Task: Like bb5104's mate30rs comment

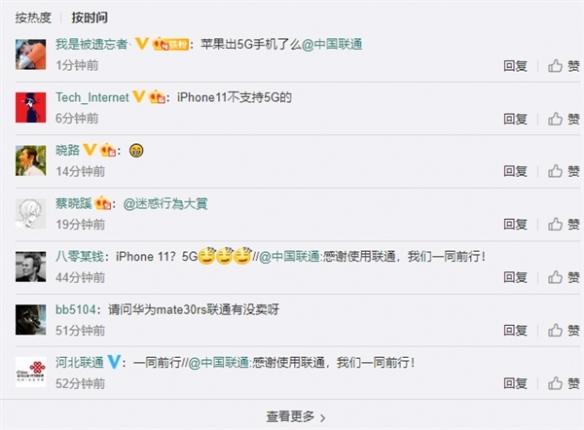Action: point(564,330)
